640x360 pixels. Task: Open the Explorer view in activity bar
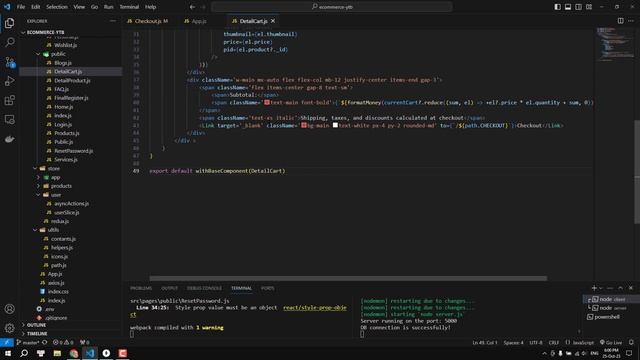pos(10,23)
